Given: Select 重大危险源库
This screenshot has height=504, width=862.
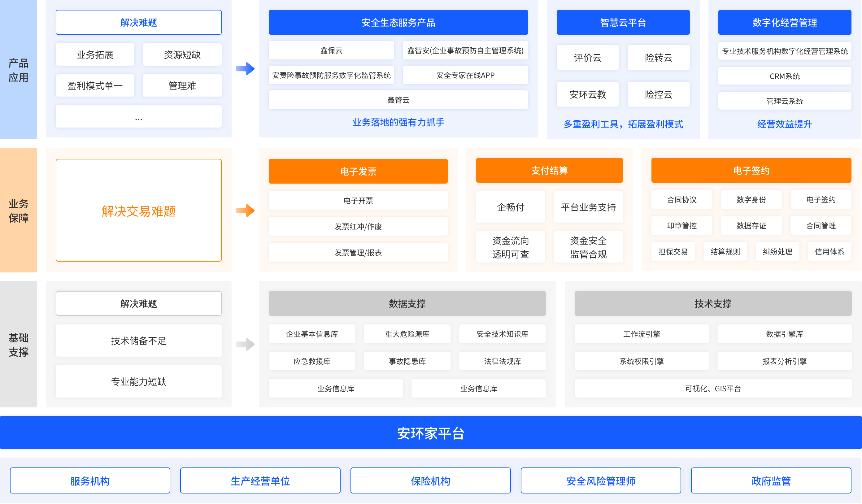Looking at the screenshot, I should point(407,334).
